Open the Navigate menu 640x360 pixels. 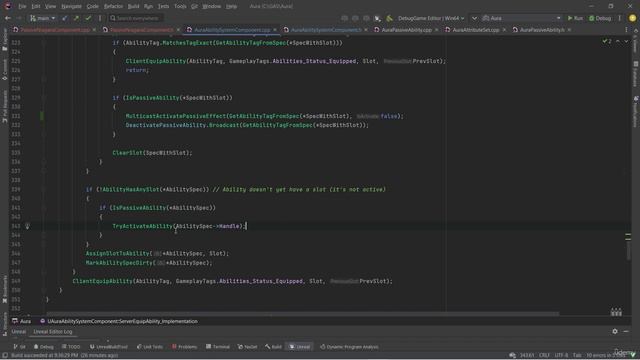(x=71, y=6)
